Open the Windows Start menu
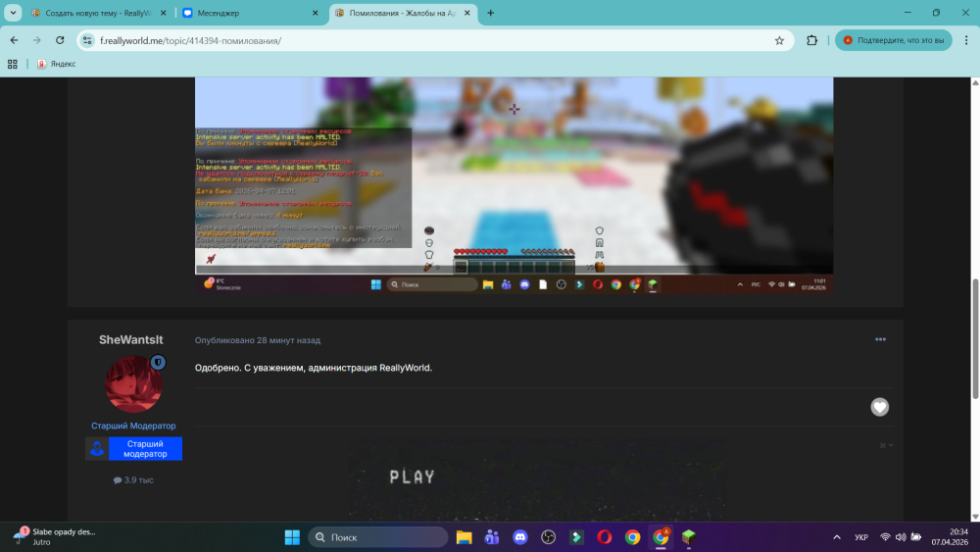 point(292,537)
